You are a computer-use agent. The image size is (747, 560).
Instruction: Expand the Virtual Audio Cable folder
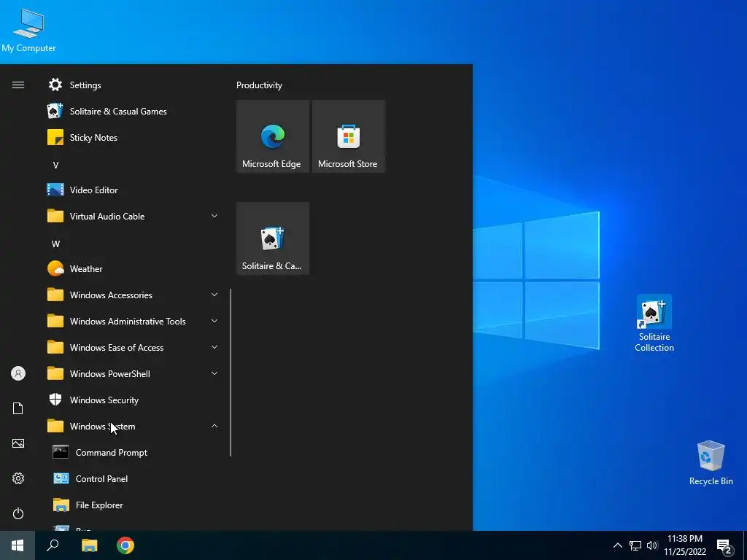(x=133, y=216)
